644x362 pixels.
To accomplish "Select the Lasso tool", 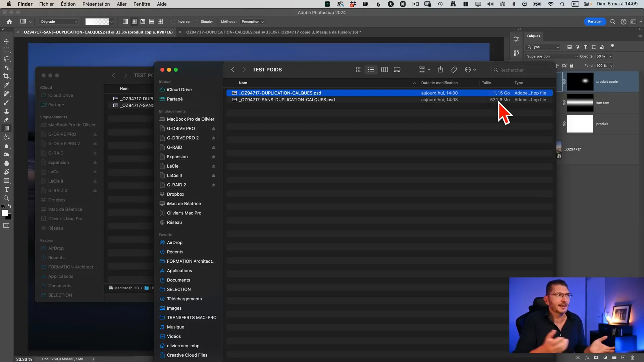I will coord(6,59).
